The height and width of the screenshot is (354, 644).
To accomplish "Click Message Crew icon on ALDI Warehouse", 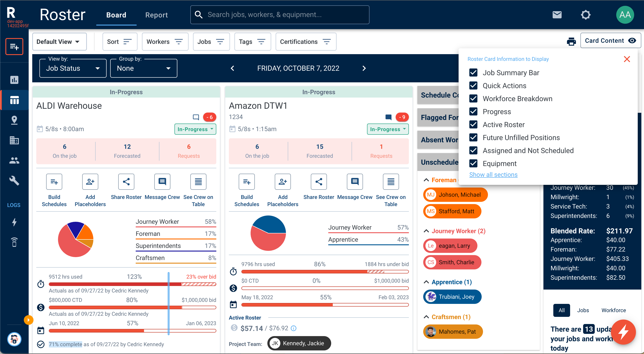I will [x=162, y=182].
